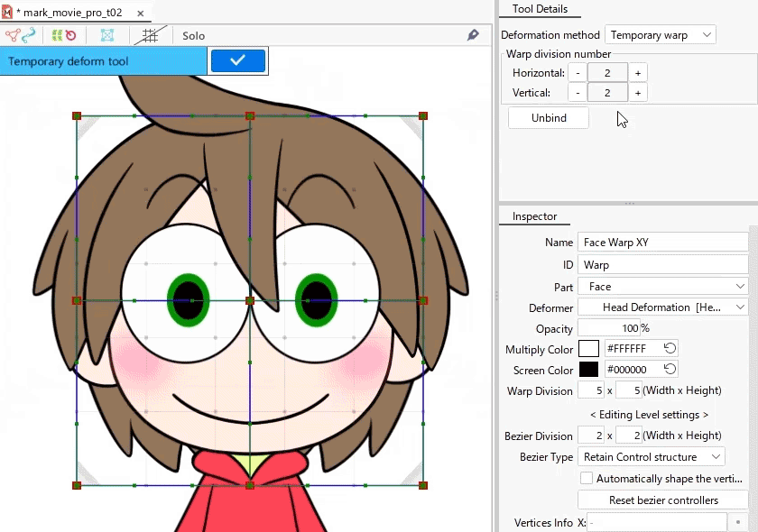The height and width of the screenshot is (532, 758).
Task: Open the Bezier Type dropdown
Action: coord(651,457)
